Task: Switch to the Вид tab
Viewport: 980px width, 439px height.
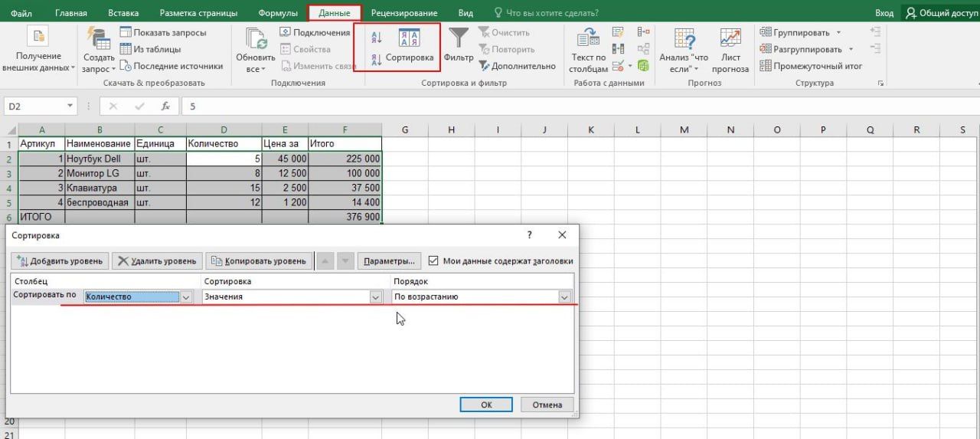Action: click(465, 13)
